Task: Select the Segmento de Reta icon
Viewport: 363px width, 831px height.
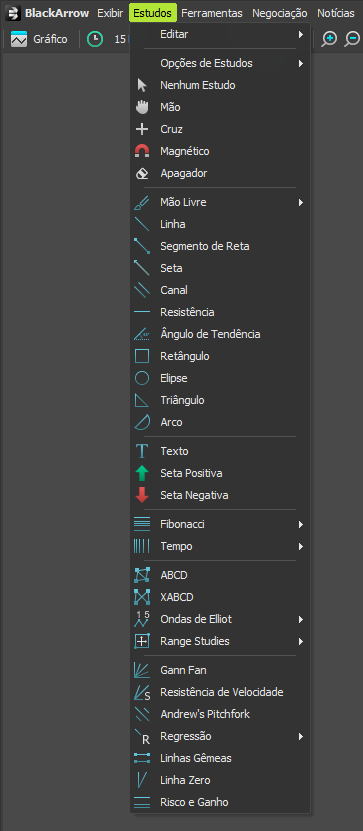Action: [141, 246]
